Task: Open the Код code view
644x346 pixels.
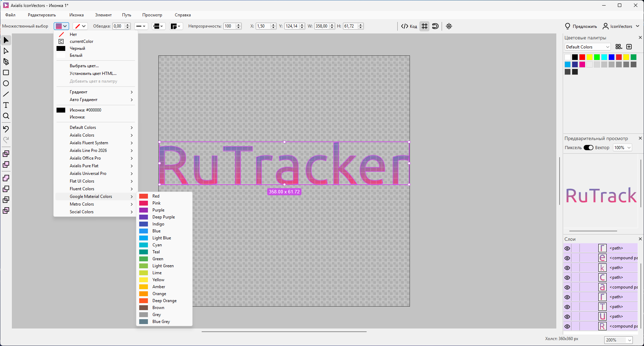Action: coord(409,26)
